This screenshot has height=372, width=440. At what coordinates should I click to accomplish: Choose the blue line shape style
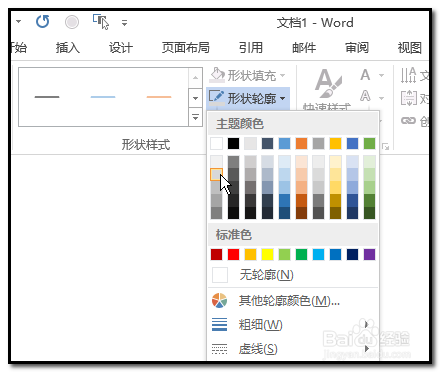point(103,97)
